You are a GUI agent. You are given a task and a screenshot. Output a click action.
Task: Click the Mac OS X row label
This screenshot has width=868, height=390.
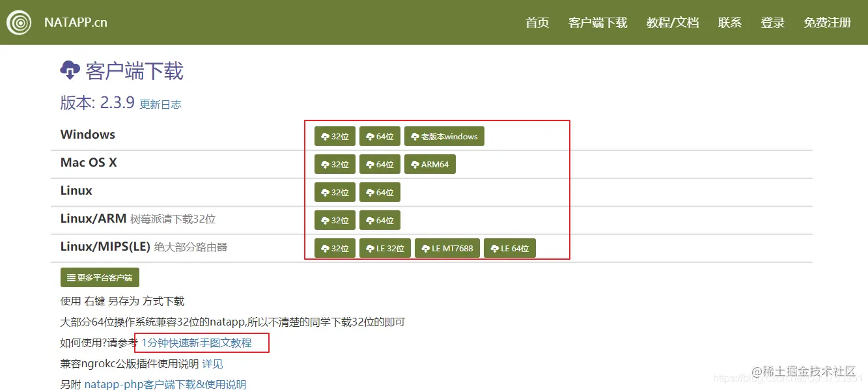(89, 162)
